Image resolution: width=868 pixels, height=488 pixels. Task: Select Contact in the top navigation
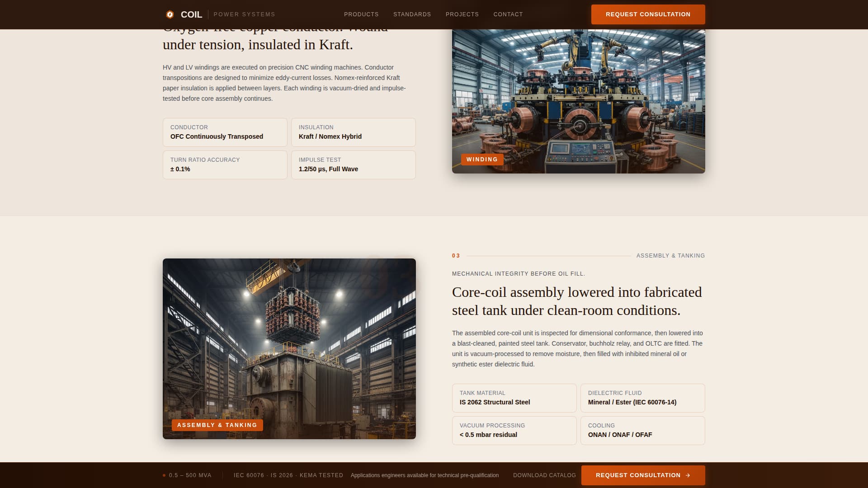508,14
